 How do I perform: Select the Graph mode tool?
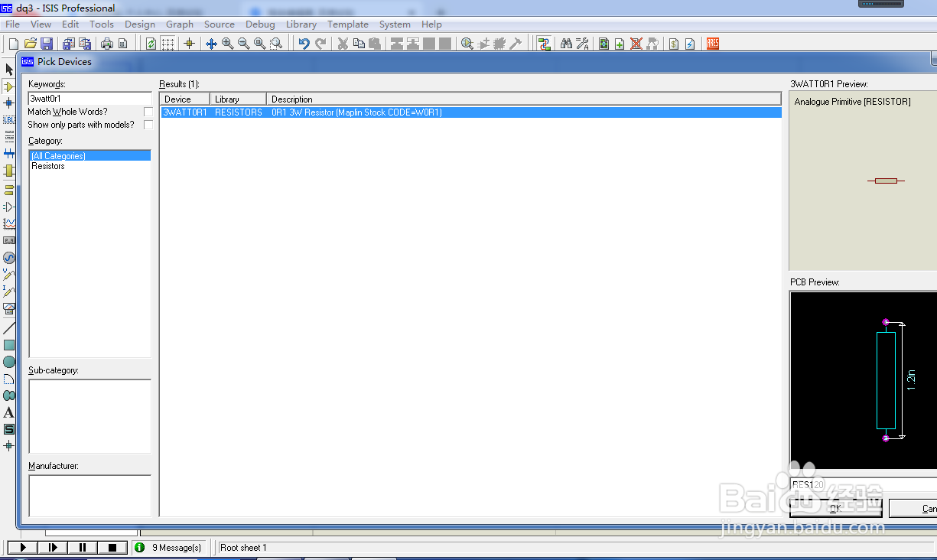click(x=9, y=223)
